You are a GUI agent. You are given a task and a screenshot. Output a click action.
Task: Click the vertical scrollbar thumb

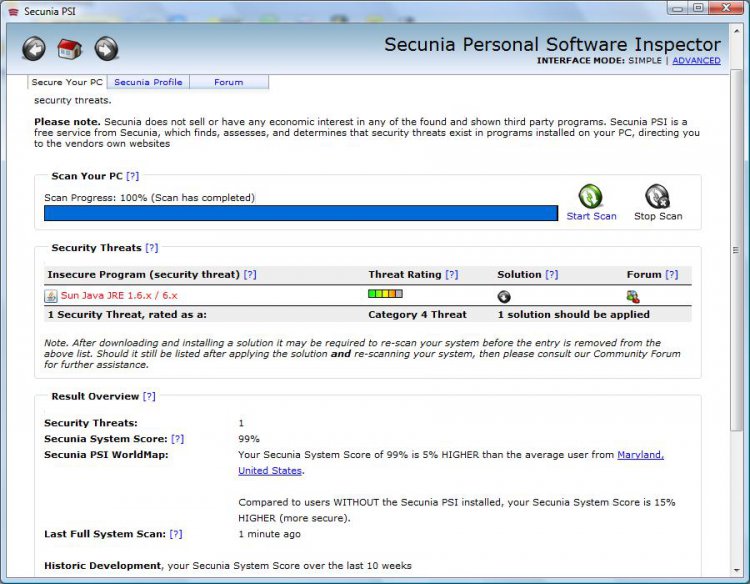(736, 250)
